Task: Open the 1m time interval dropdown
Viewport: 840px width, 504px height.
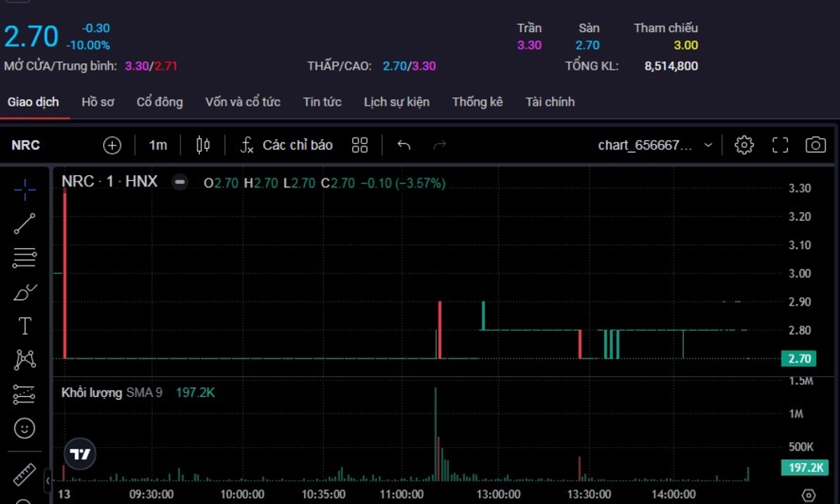Action: [158, 145]
